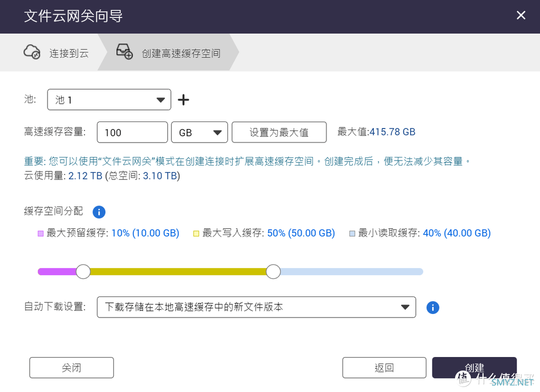The height and width of the screenshot is (392, 540).
Task: Click the 返回 button
Action: click(x=384, y=367)
